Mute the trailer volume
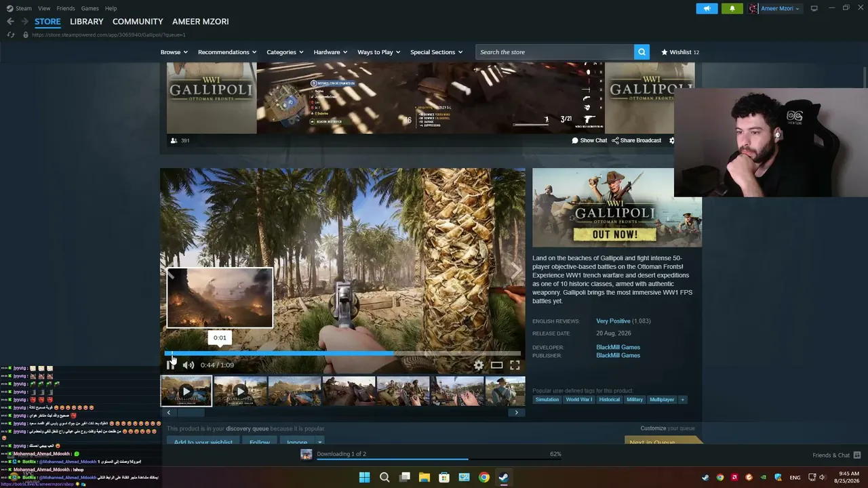Image resolution: width=868 pixels, height=488 pixels. [x=189, y=365]
